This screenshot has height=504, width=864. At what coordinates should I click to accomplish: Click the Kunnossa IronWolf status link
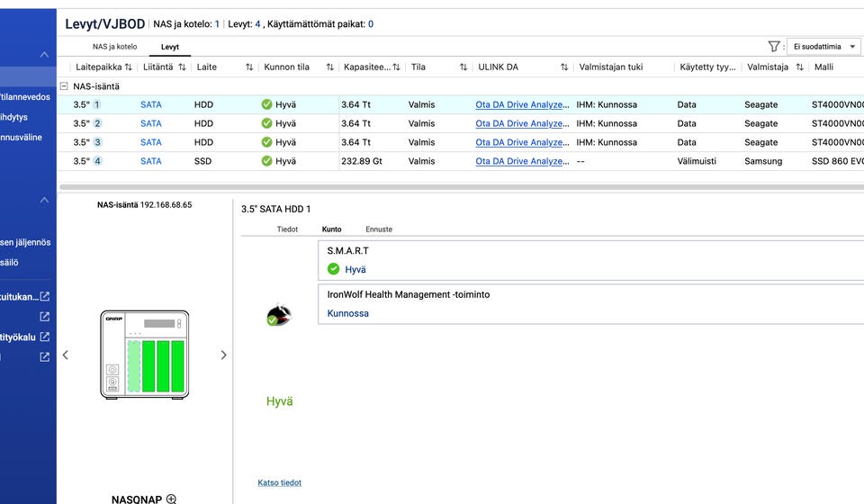347,313
